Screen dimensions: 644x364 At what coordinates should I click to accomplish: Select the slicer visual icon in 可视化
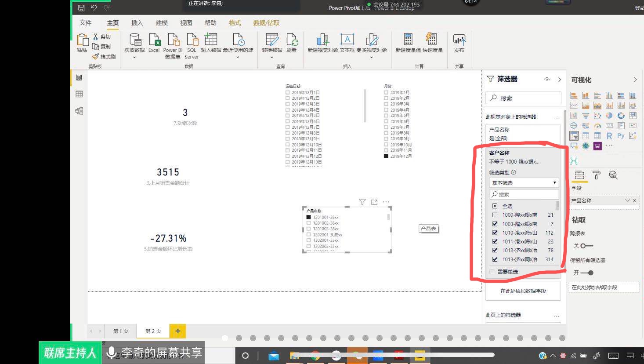coord(574,136)
